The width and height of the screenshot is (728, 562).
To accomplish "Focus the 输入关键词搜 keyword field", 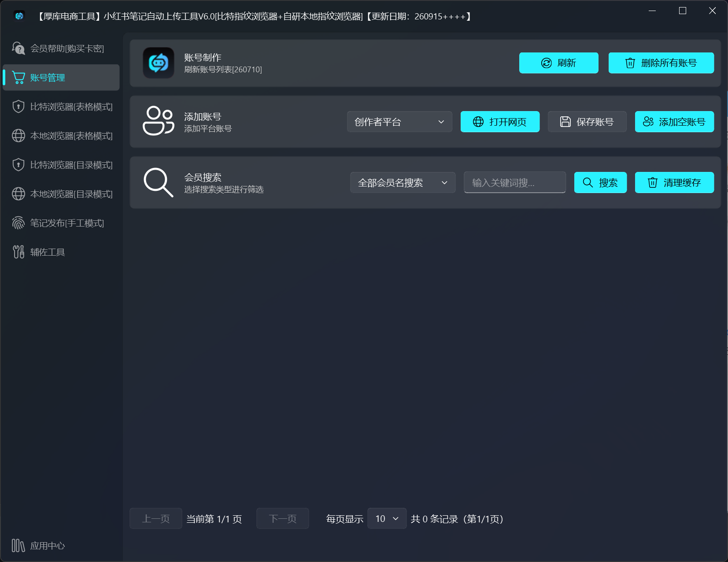I will [515, 182].
